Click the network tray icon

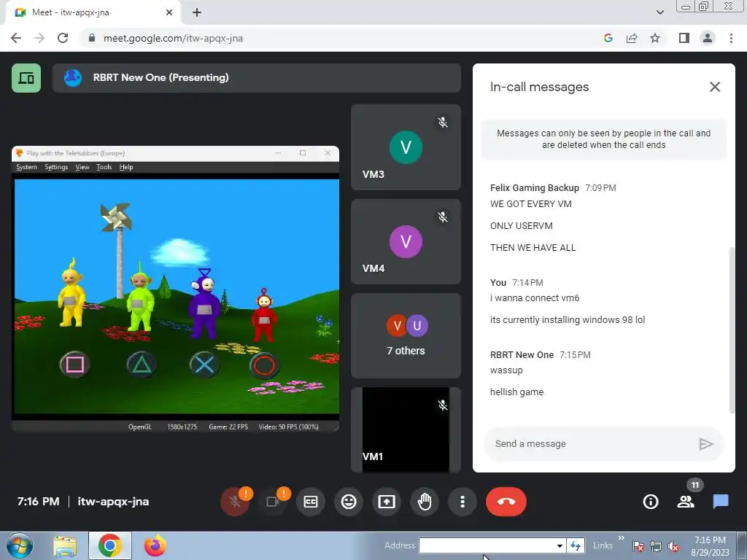[656, 546]
